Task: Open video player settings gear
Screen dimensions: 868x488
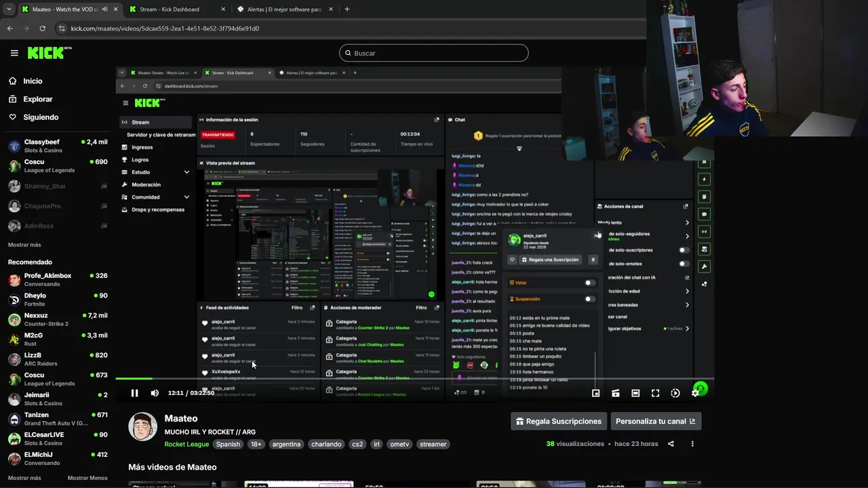Action: coord(695,393)
